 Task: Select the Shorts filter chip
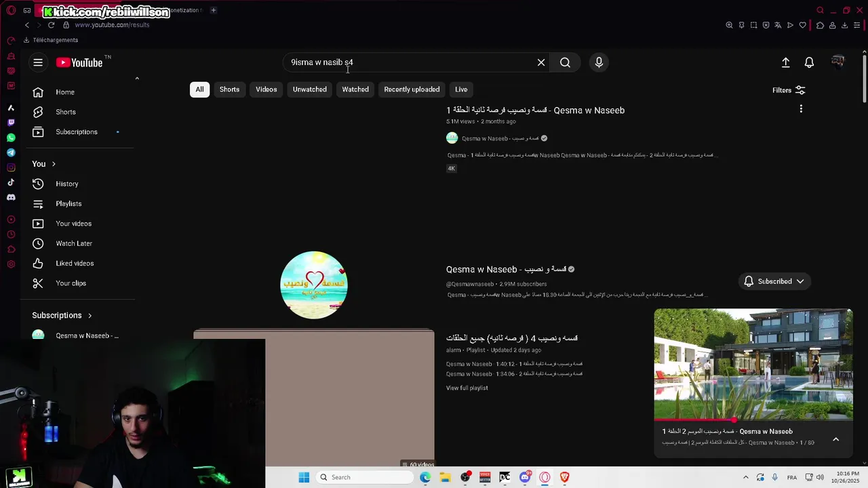tap(229, 89)
